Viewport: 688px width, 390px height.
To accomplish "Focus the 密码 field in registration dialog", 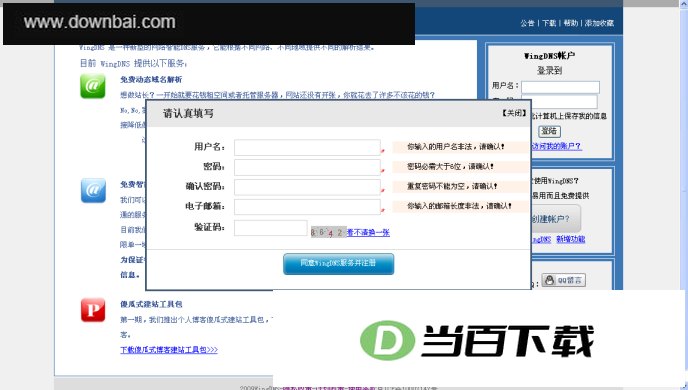I will (x=307, y=167).
